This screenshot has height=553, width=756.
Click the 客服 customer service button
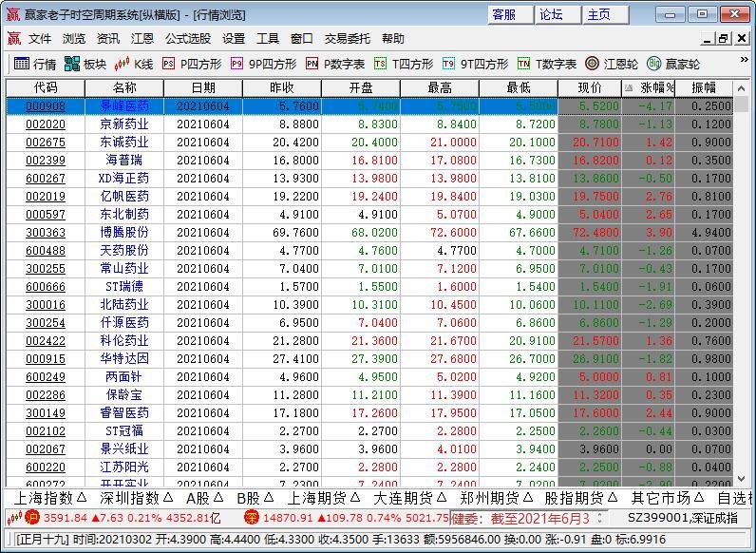coord(510,14)
